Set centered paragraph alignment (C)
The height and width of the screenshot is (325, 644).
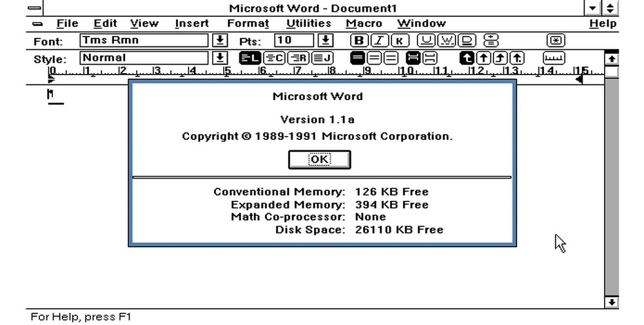click(274, 58)
